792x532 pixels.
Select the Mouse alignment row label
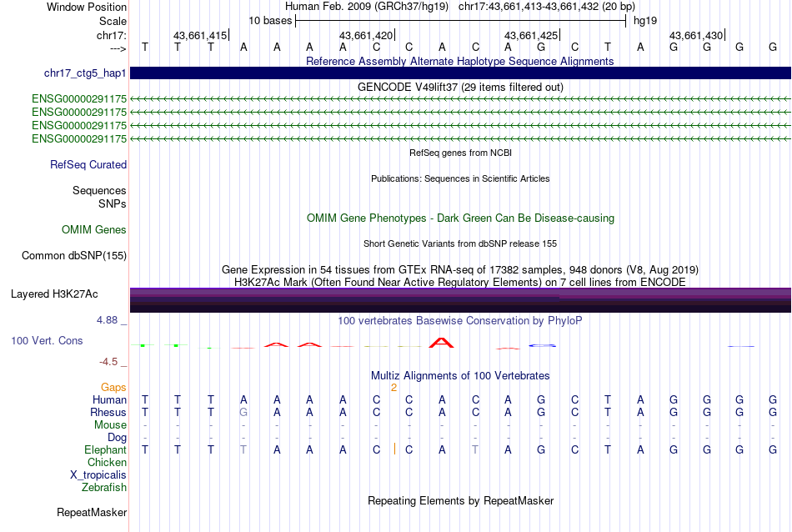[110, 425]
